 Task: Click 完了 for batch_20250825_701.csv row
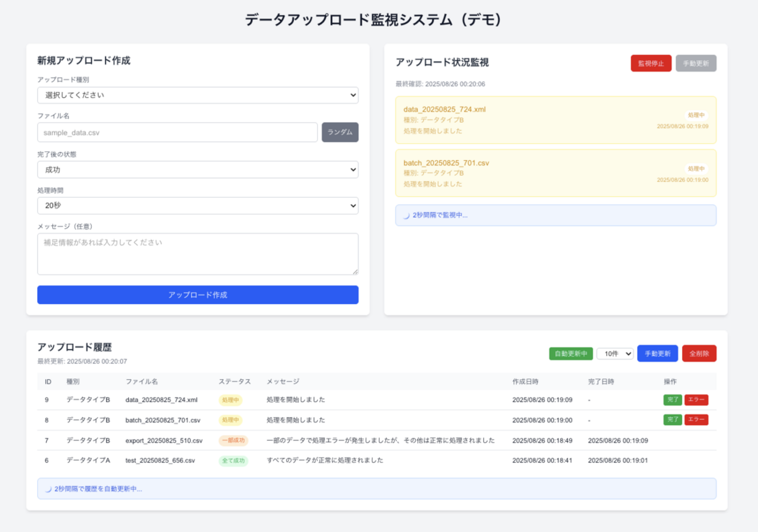tap(672, 420)
